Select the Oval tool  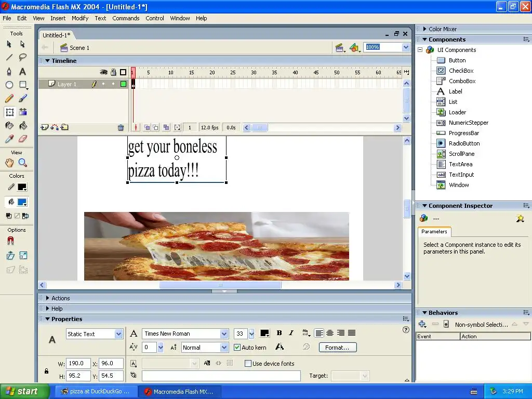click(x=9, y=85)
